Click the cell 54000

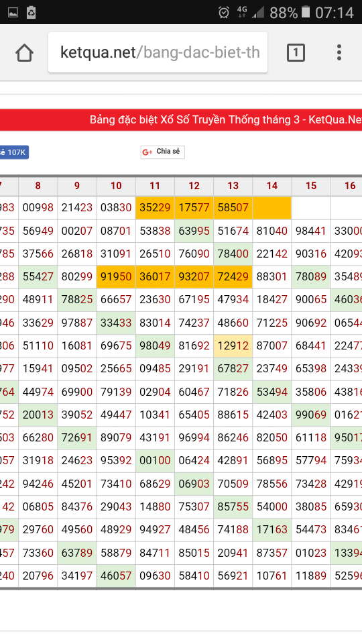271,507
